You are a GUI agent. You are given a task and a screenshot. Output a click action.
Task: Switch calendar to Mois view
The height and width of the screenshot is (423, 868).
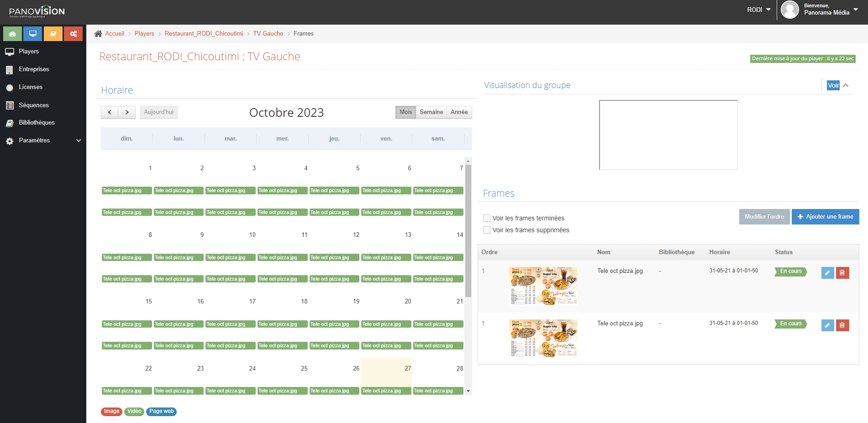[405, 112]
